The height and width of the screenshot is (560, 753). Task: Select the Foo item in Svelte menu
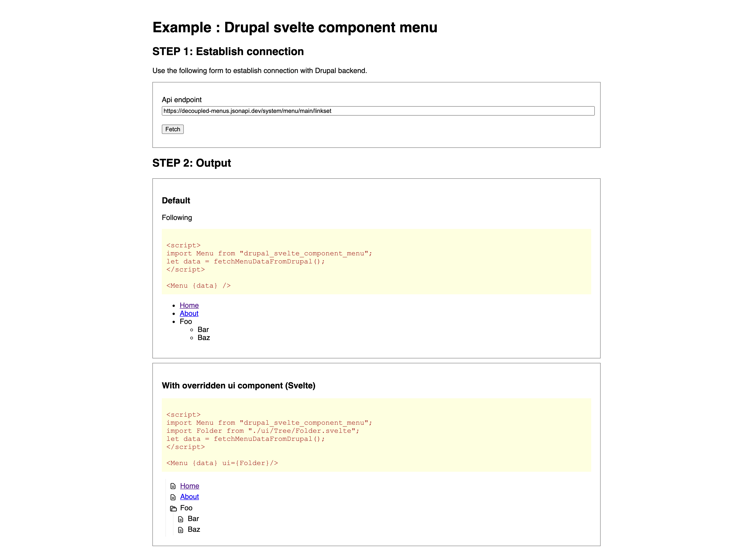(186, 508)
